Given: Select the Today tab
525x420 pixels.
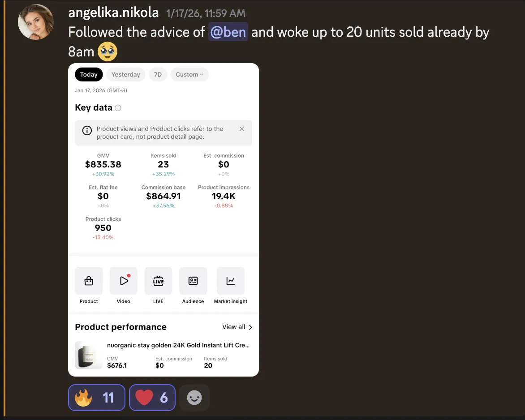Looking at the screenshot, I should point(89,74).
